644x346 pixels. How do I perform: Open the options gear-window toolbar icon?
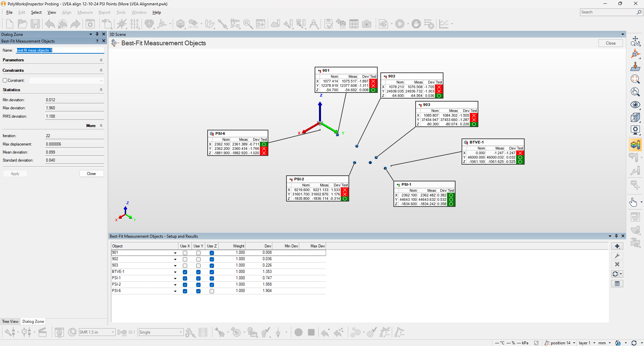[x=90, y=24]
